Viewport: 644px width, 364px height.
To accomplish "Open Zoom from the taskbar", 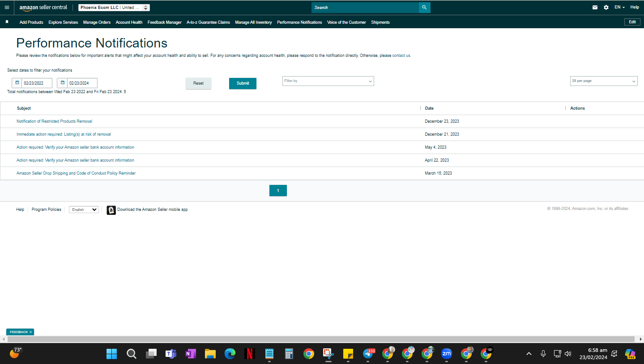I will click(x=447, y=354).
